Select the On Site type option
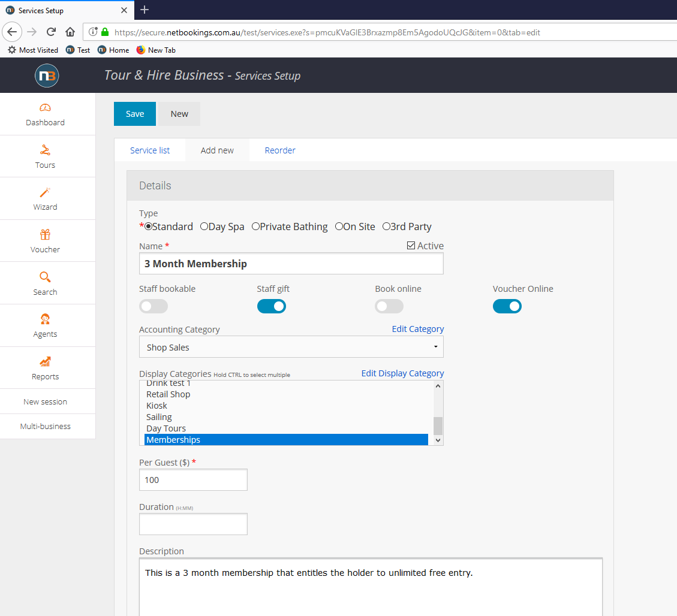The image size is (677, 616). coord(339,227)
